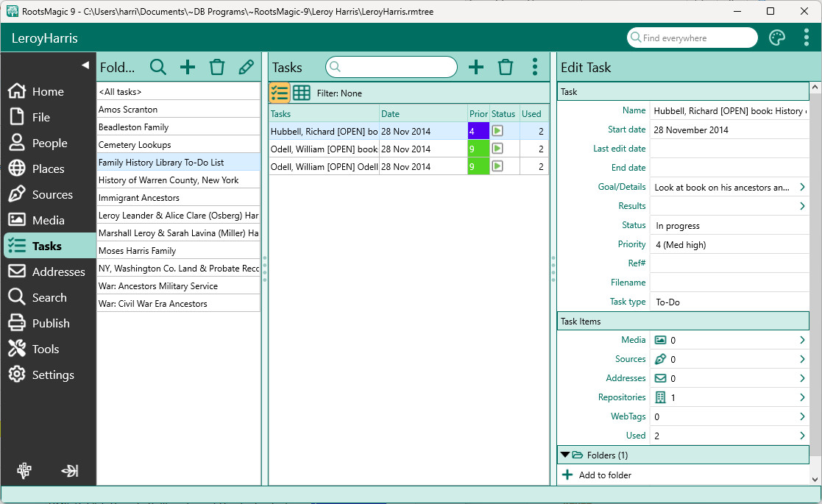Add a new task with plus icon

coord(476,68)
